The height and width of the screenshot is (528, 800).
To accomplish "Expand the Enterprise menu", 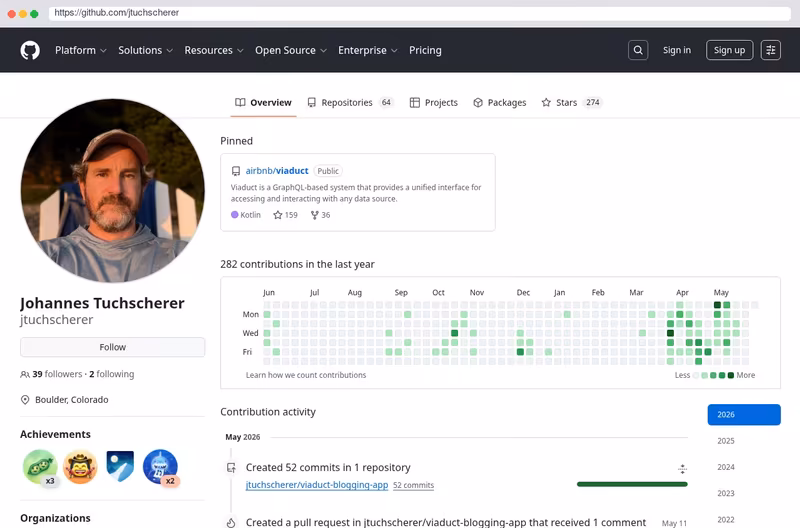I will pos(367,50).
